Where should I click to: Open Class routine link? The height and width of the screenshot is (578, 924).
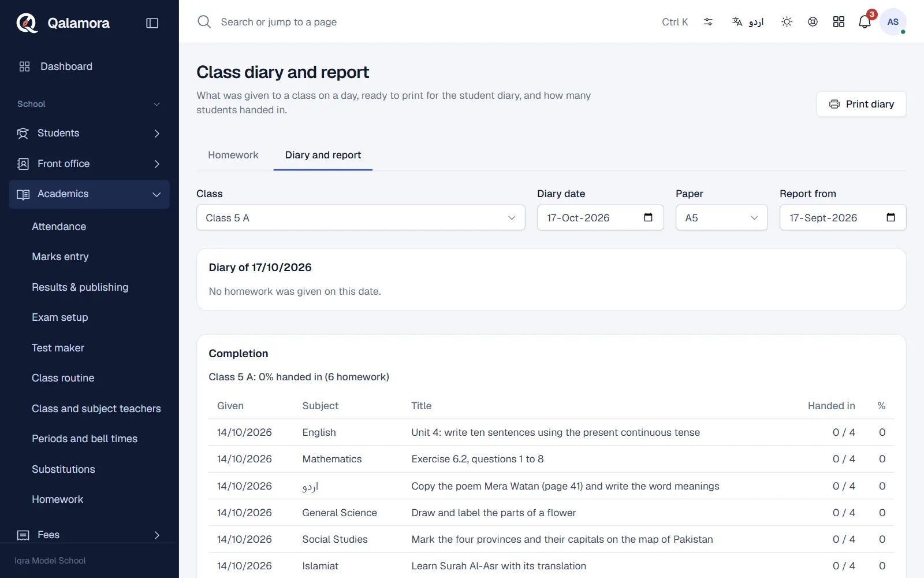tap(63, 378)
